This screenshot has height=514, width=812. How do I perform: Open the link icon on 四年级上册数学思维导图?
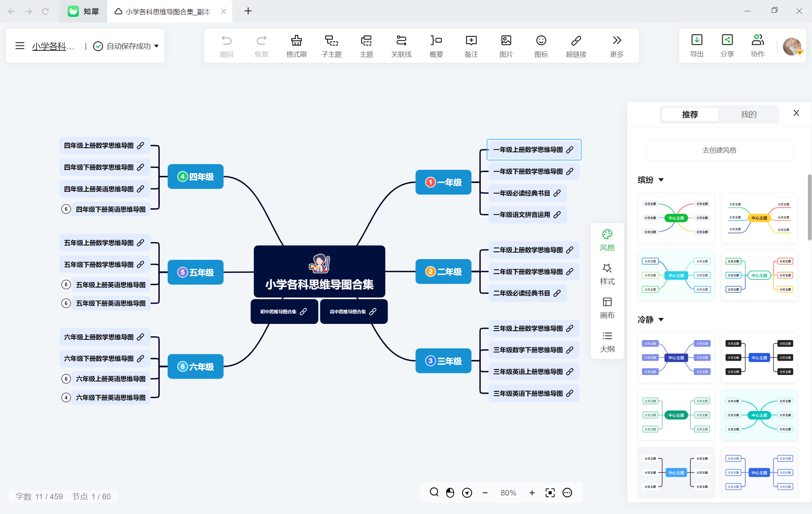coord(141,145)
